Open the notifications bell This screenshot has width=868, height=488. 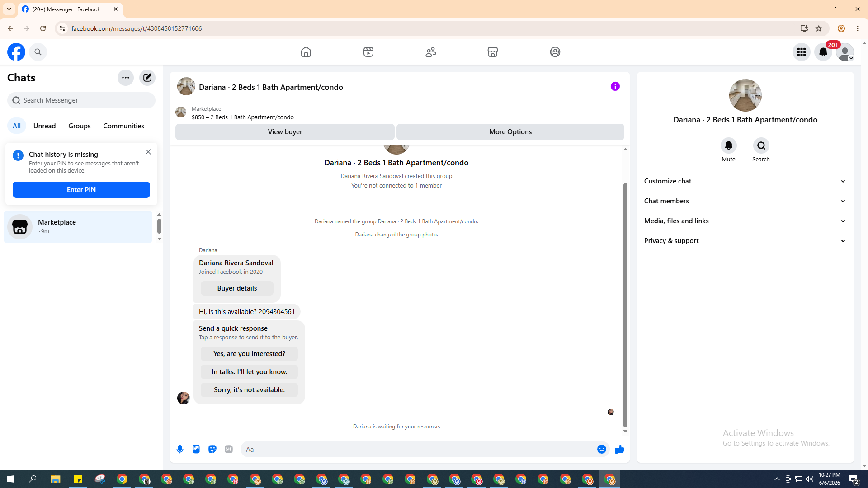[823, 52]
